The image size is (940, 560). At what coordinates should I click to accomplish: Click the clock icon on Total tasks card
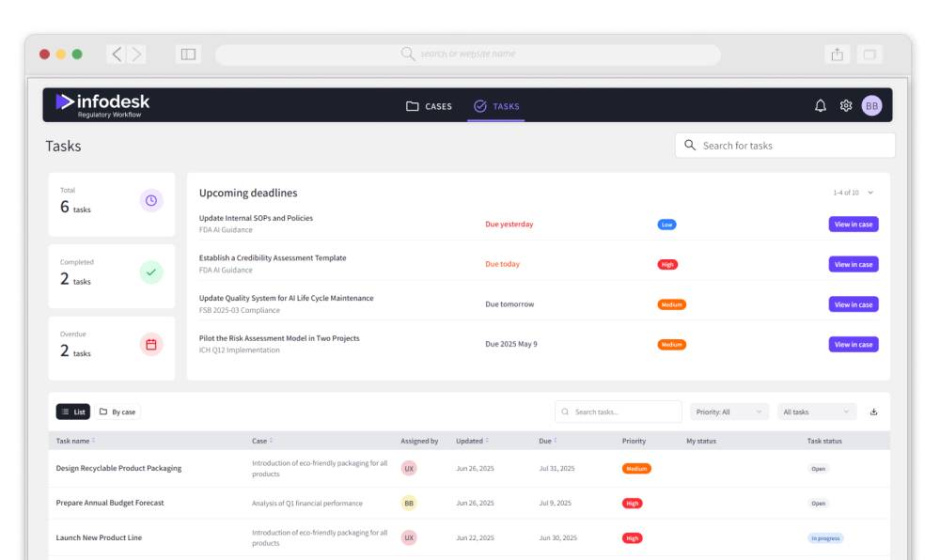[x=150, y=199]
